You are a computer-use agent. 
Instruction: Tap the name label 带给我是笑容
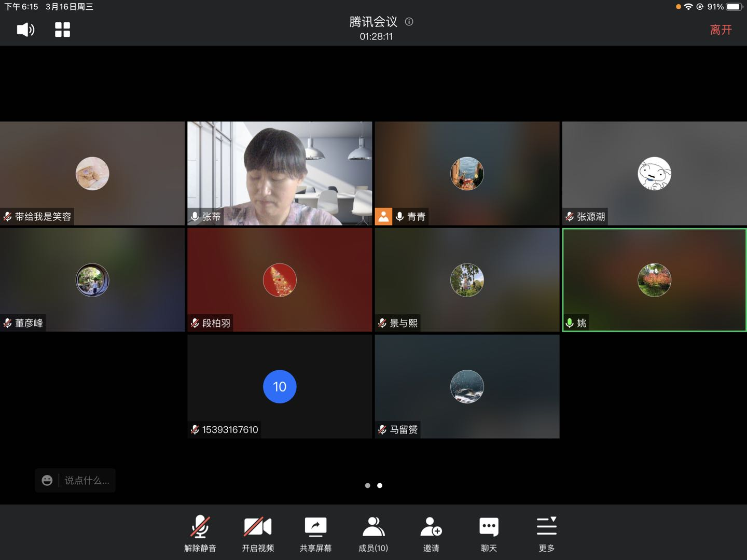[43, 217]
